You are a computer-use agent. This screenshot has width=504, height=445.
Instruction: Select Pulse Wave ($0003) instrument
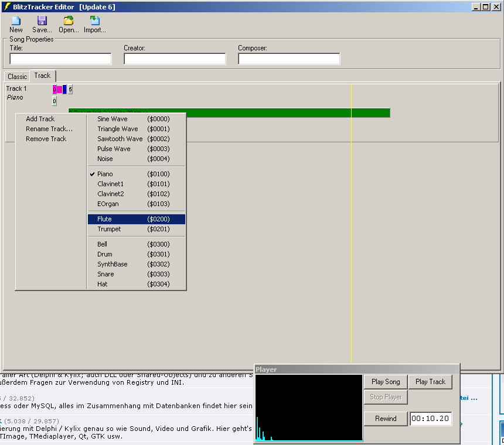[x=137, y=149]
